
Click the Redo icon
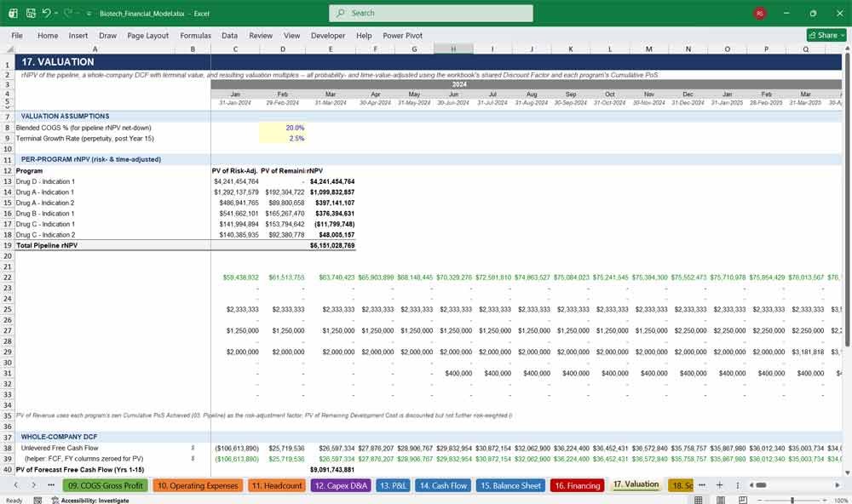(x=67, y=13)
